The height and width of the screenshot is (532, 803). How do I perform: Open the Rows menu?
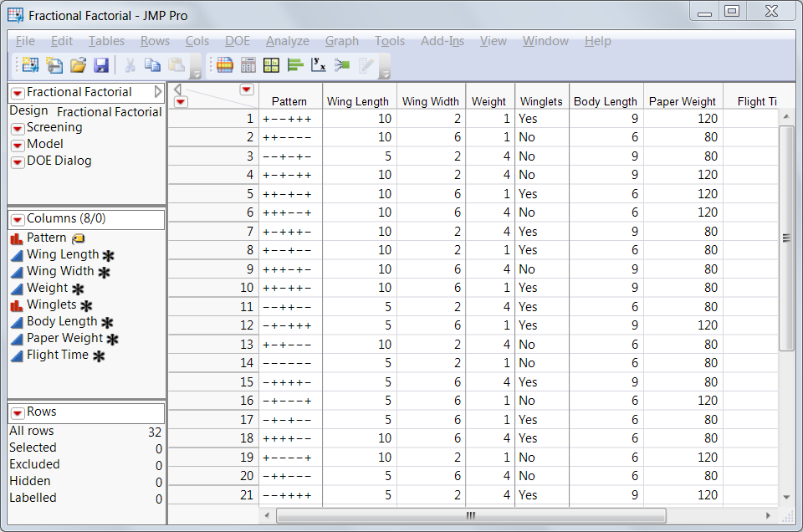[x=156, y=41]
